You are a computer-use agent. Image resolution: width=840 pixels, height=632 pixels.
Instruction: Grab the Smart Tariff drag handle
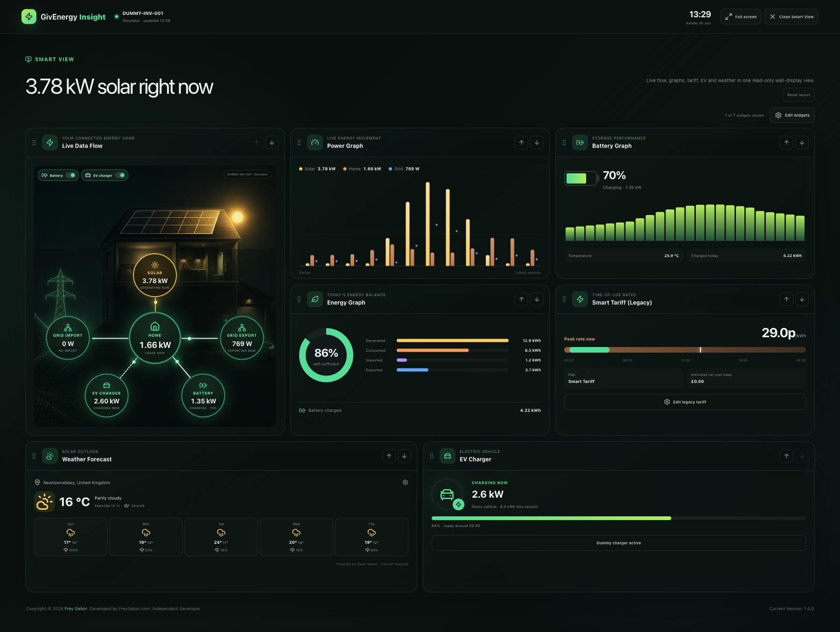coord(564,299)
